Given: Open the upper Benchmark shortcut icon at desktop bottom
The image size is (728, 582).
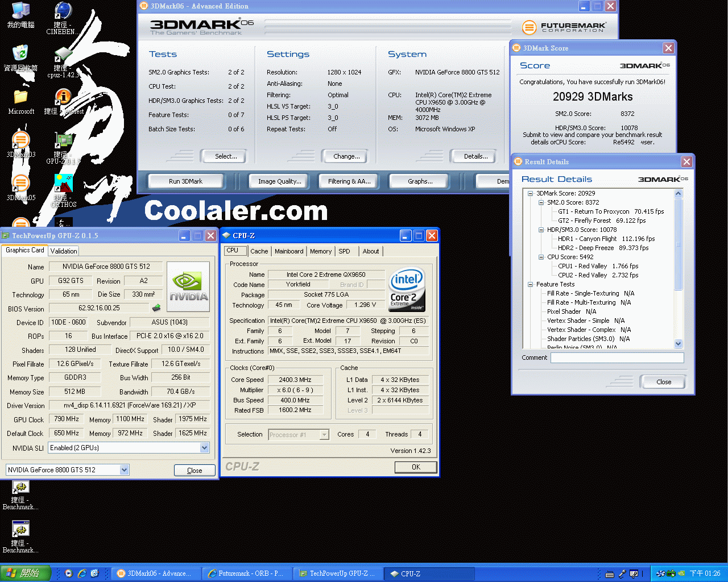Looking at the screenshot, I should (x=20, y=488).
